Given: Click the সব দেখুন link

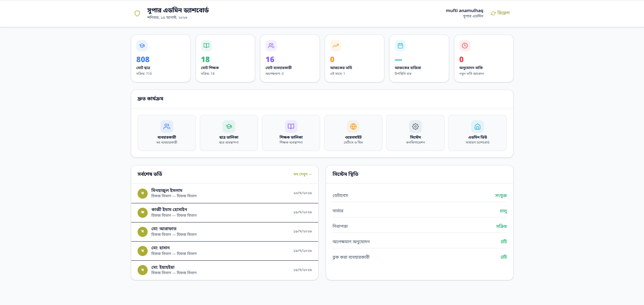Looking at the screenshot, I should click(302, 174).
